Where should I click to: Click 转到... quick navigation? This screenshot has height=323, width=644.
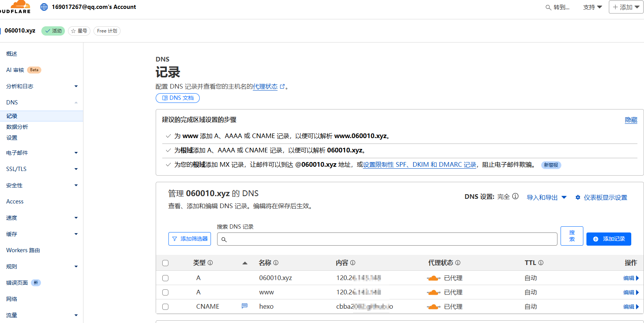[x=561, y=7]
